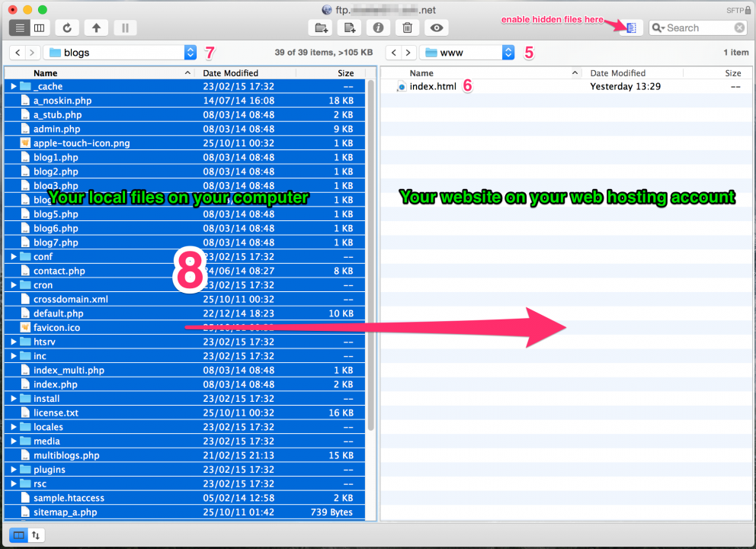Go back in local blogs pane
756x549 pixels.
coord(18,53)
